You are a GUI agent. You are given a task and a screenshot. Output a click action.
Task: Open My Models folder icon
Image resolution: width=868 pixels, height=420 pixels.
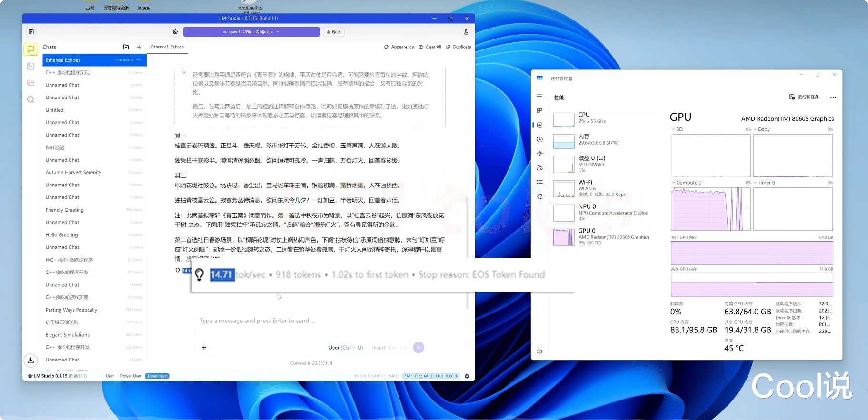31,83
